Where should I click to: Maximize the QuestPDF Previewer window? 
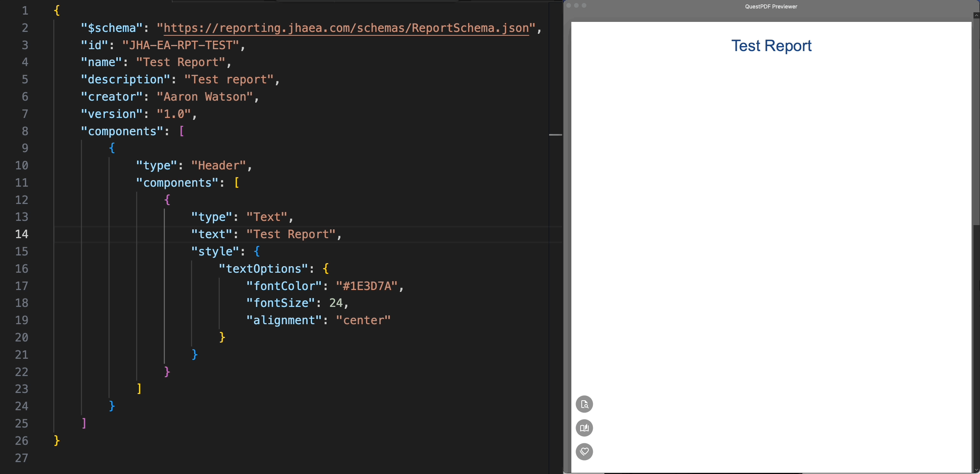(x=584, y=5)
